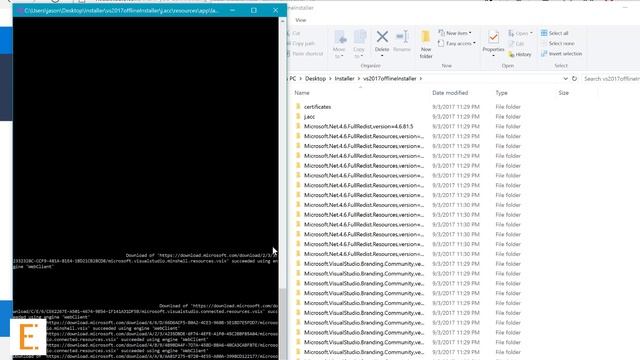Click folder icon of j.acc row
The width and height of the screenshot is (640, 360).
coord(298,116)
